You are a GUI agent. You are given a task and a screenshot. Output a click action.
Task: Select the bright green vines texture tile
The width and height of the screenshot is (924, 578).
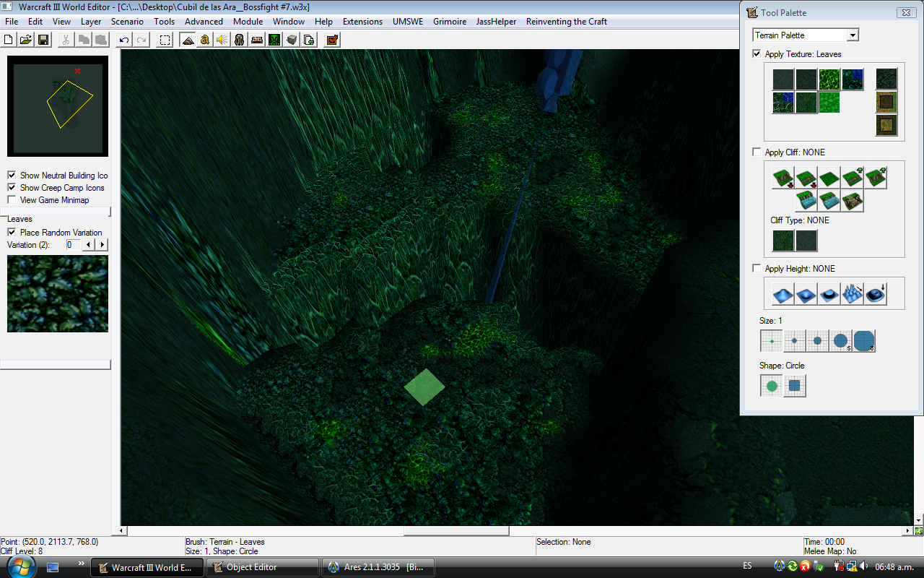(829, 79)
